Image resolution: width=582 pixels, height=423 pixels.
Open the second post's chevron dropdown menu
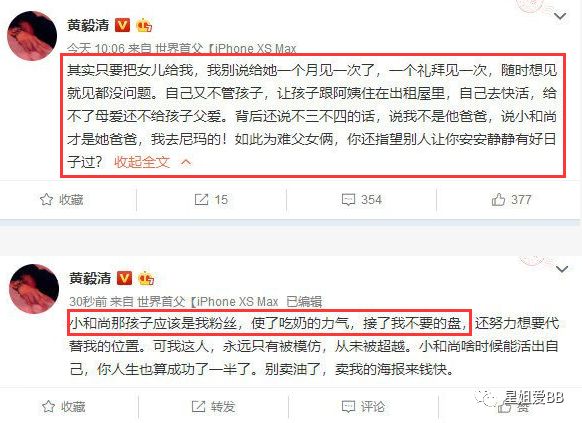point(562,269)
